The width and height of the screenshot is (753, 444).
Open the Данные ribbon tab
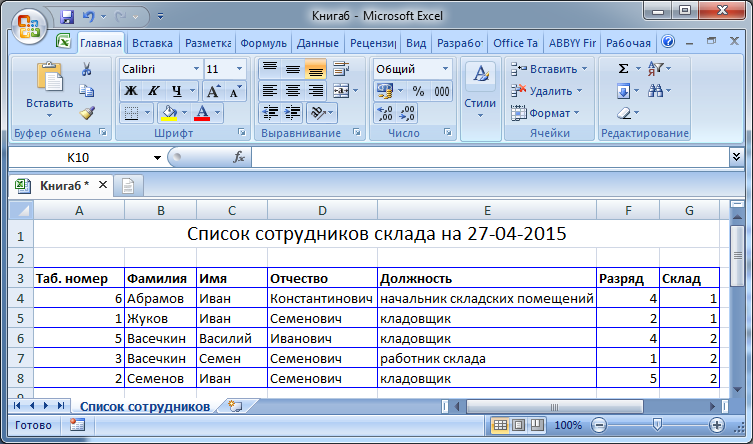[x=317, y=43]
